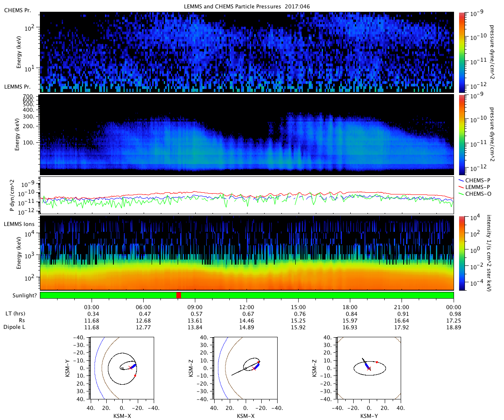Click the CHEMS pressure spectrogram panel
This screenshot has width=504, height=420.
click(247, 52)
